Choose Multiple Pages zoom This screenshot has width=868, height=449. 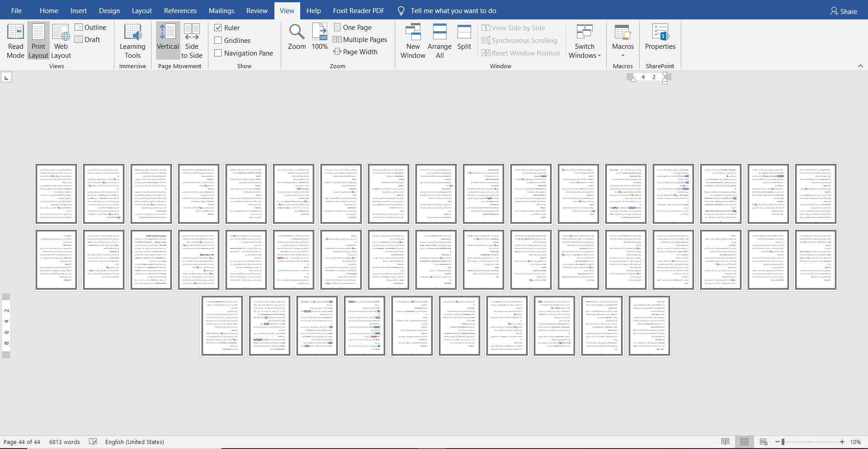point(360,40)
